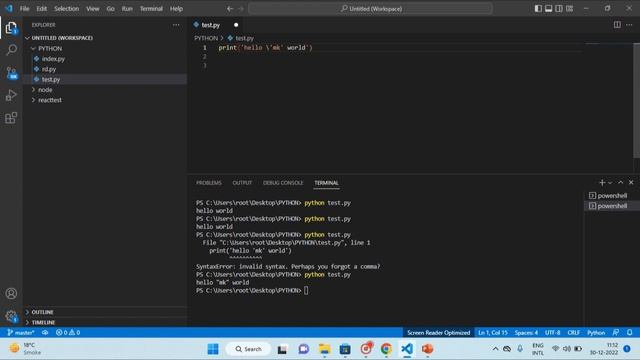The width and height of the screenshot is (640, 360).
Task: Open Run and Debug view
Action: point(11,96)
